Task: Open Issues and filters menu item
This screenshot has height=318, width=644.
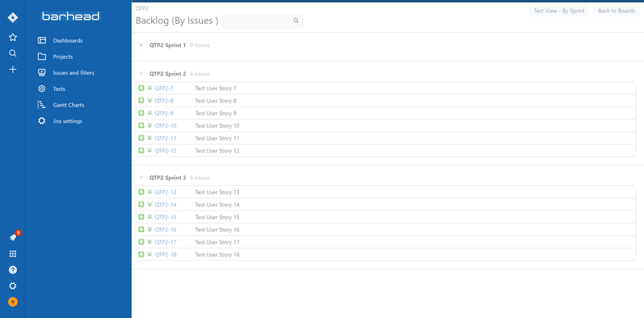Action: pos(73,73)
